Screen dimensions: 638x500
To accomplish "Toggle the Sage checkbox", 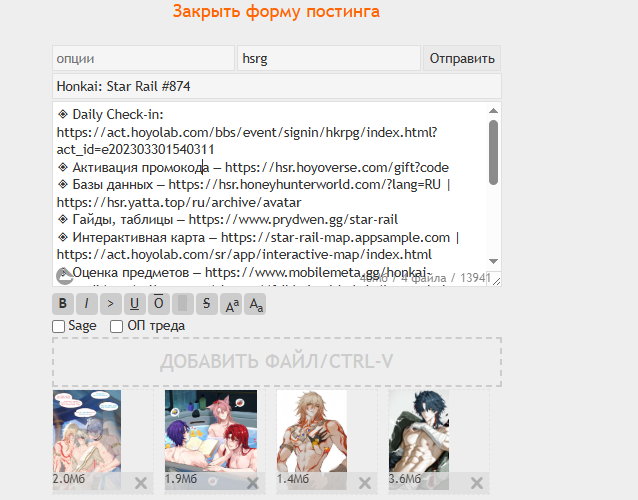I will 59,326.
